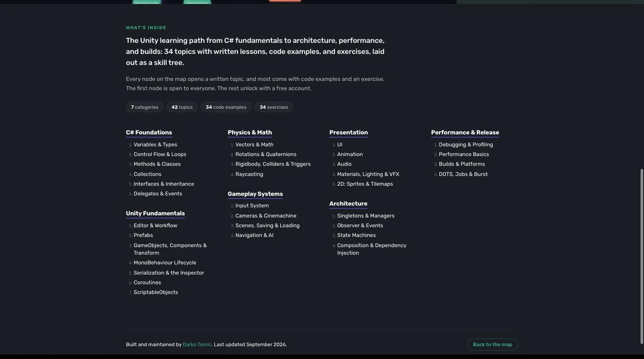The image size is (644, 359).
Task: Click the Gameplay Systems category heading
Action: [255, 194]
